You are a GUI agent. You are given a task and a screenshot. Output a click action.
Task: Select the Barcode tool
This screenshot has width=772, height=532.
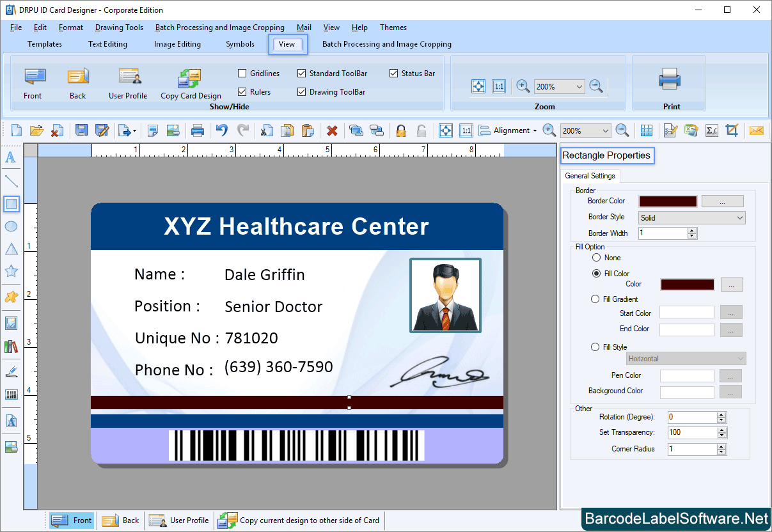pos(11,395)
